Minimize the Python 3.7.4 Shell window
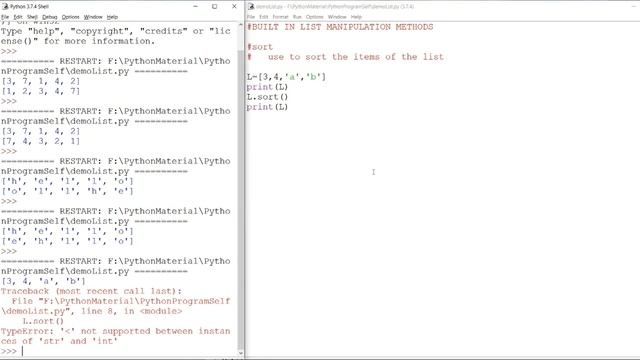This screenshot has width=640, height=360. [196, 7]
